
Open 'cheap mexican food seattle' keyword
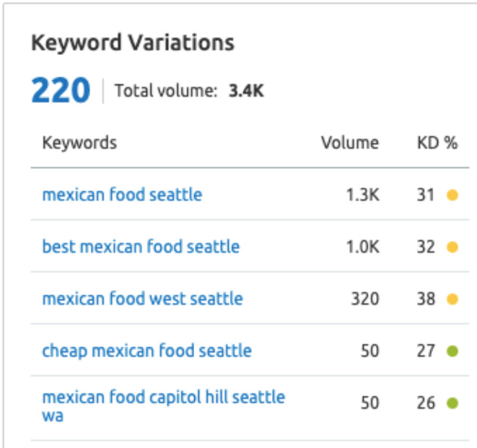coord(146,351)
